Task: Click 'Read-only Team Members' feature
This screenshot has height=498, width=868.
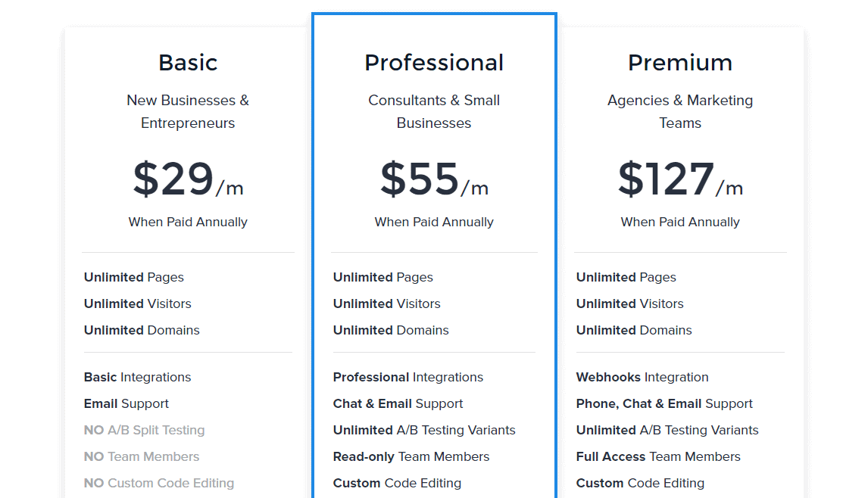Action: pos(411,456)
